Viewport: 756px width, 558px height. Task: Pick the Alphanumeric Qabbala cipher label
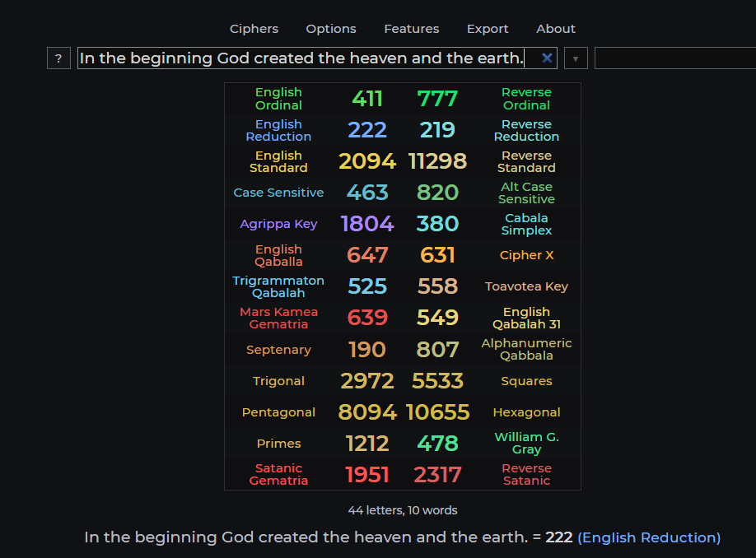(526, 349)
